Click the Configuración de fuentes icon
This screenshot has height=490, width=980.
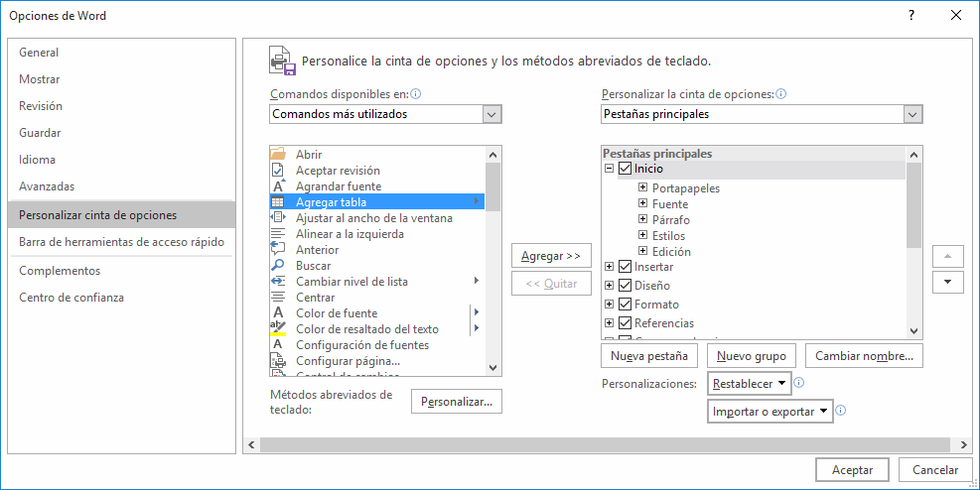click(x=277, y=344)
